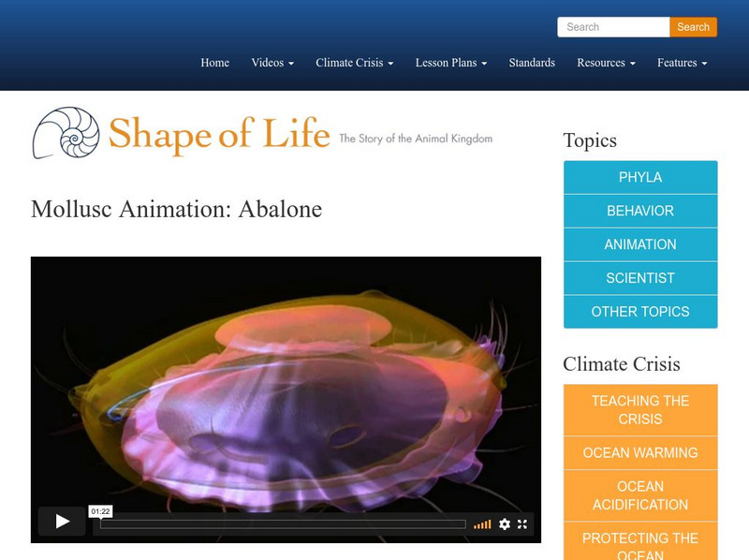Select the Standards navigation item
This screenshot has width=749, height=560.
coord(531,63)
